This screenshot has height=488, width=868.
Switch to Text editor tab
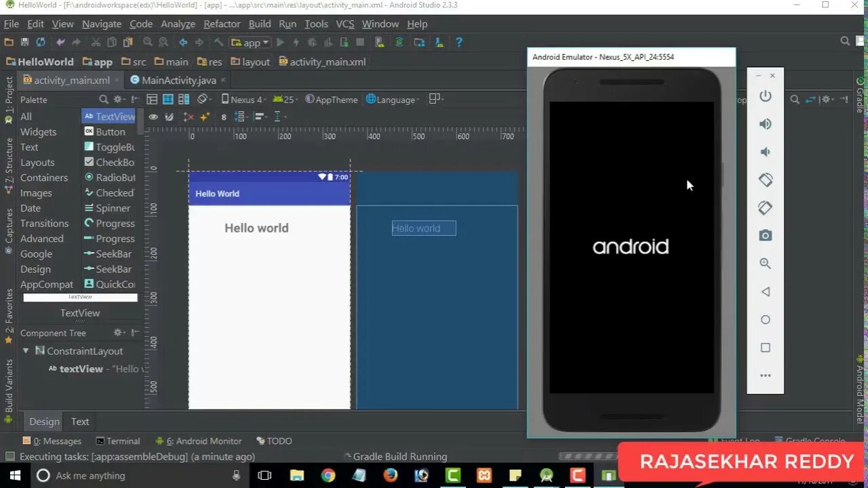(80, 422)
